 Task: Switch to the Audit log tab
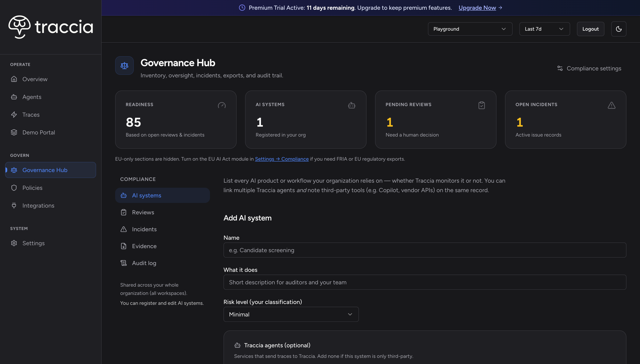[x=163, y=263]
